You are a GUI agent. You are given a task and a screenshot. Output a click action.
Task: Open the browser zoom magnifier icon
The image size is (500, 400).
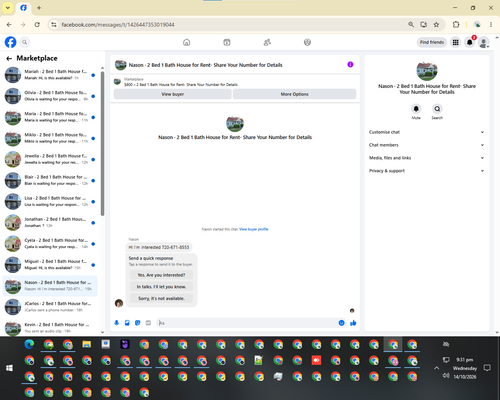(x=411, y=25)
